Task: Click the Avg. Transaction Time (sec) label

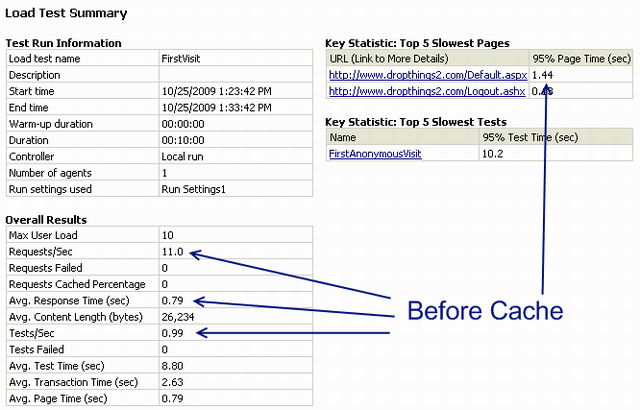Action: point(73,382)
